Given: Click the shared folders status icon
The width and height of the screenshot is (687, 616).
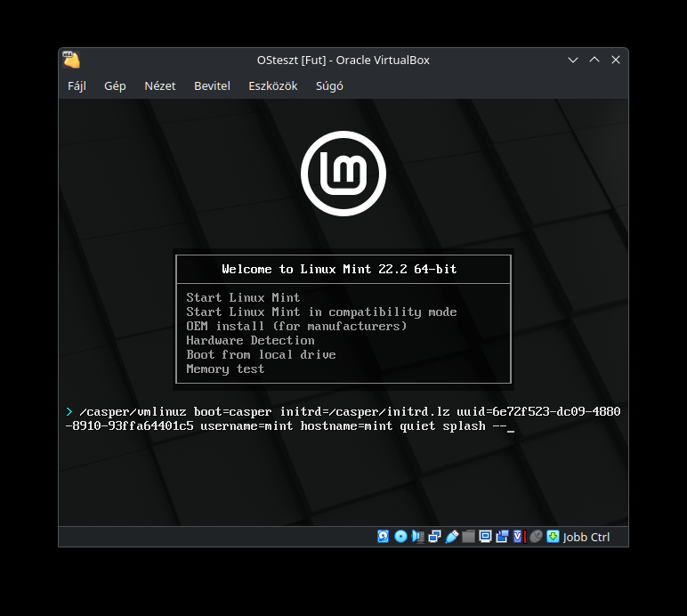Looking at the screenshot, I should tap(468, 537).
